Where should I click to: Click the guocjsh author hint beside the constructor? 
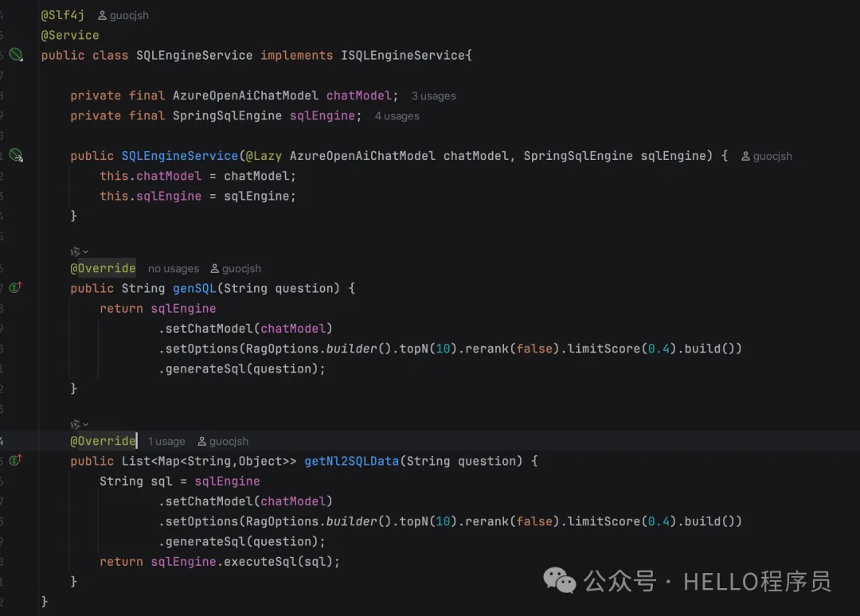point(766,156)
